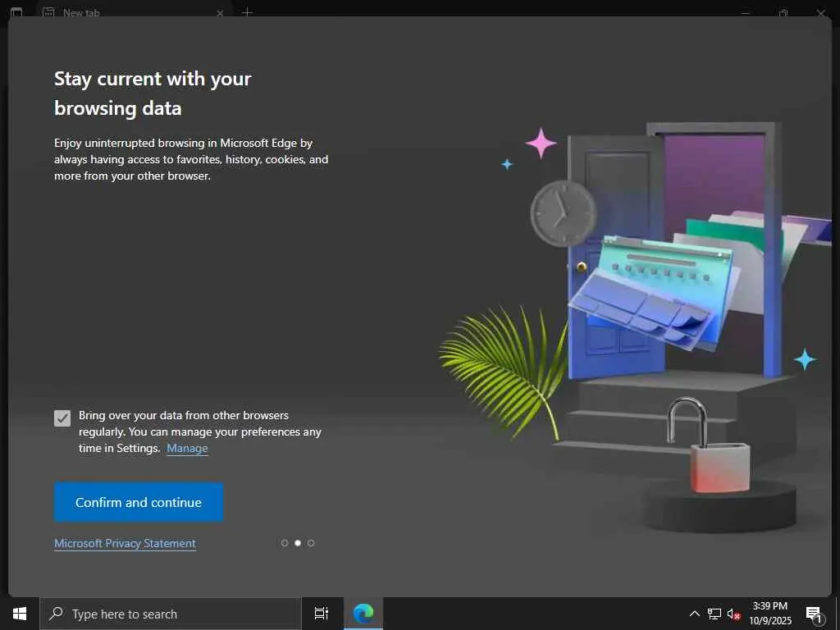Uncheck the bring over browser data checkbox
Screen dimensions: 840x630
62,418
